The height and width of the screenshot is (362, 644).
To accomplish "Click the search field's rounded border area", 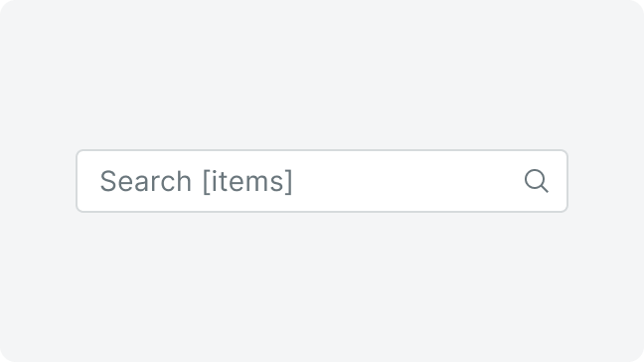I will coord(322,150).
